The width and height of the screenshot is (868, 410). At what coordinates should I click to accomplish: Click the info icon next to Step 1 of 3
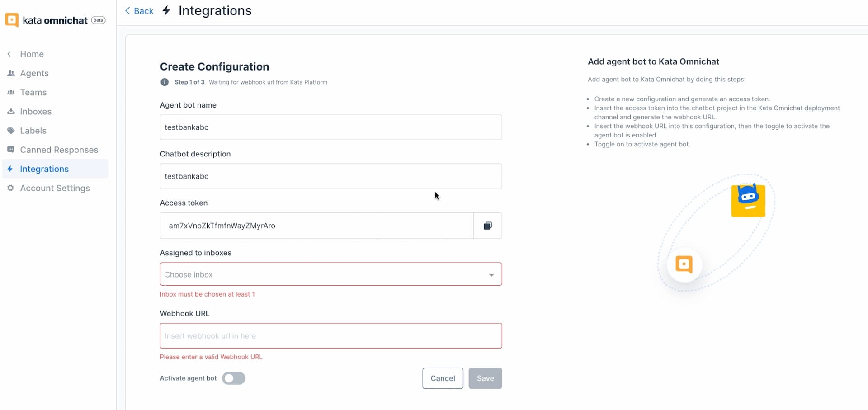tap(165, 82)
